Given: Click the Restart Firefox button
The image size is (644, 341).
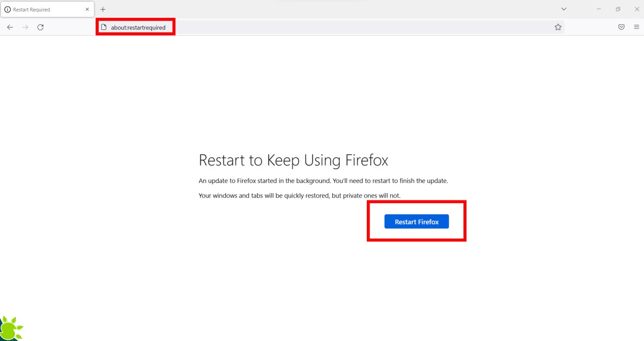Looking at the screenshot, I should coord(416,221).
